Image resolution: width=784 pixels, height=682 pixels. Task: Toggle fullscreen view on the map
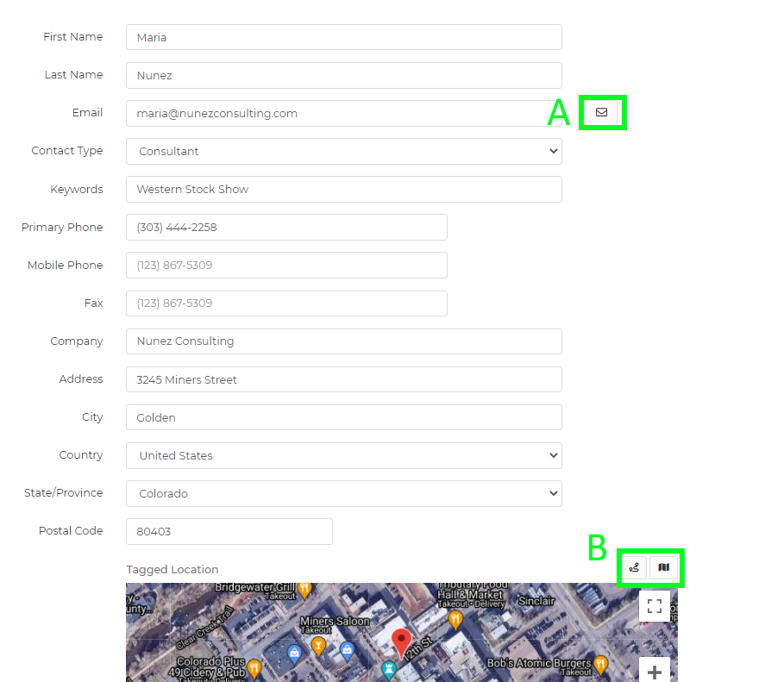point(655,606)
